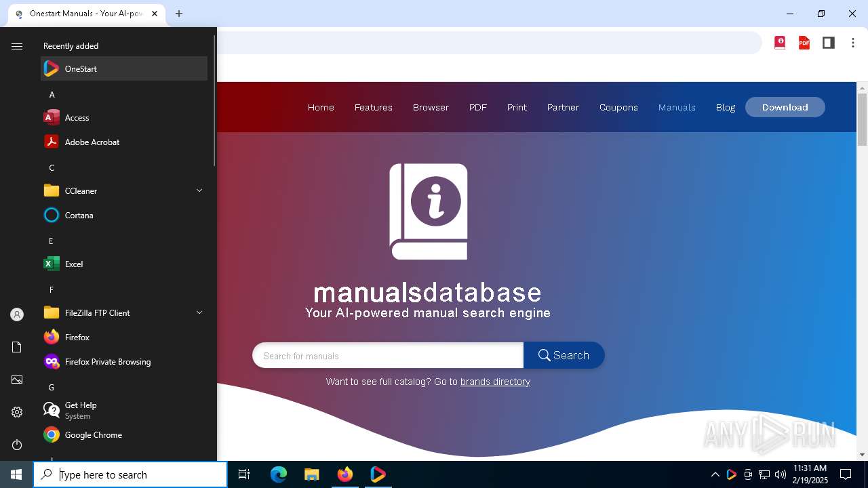This screenshot has width=868, height=488.
Task: Open network status tray icon
Action: 764,474
